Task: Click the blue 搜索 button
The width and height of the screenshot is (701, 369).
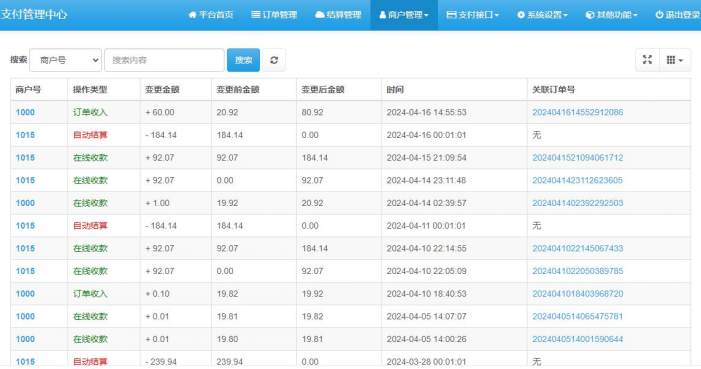Action: pyautogui.click(x=243, y=60)
